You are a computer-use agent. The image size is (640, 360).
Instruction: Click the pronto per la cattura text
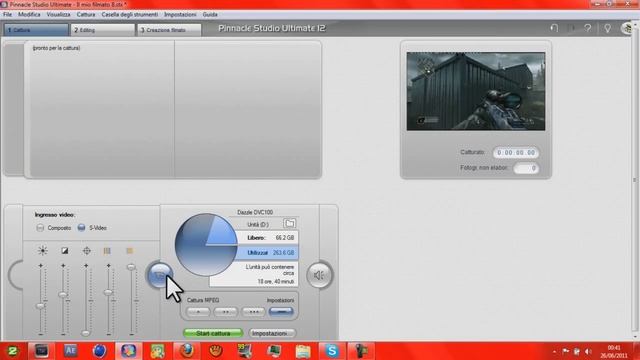[56, 48]
